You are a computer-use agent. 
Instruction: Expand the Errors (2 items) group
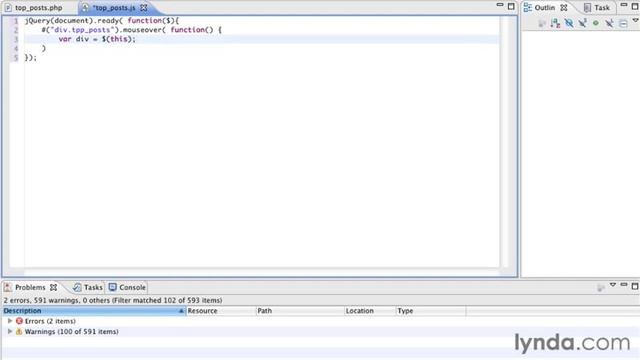(x=10, y=321)
